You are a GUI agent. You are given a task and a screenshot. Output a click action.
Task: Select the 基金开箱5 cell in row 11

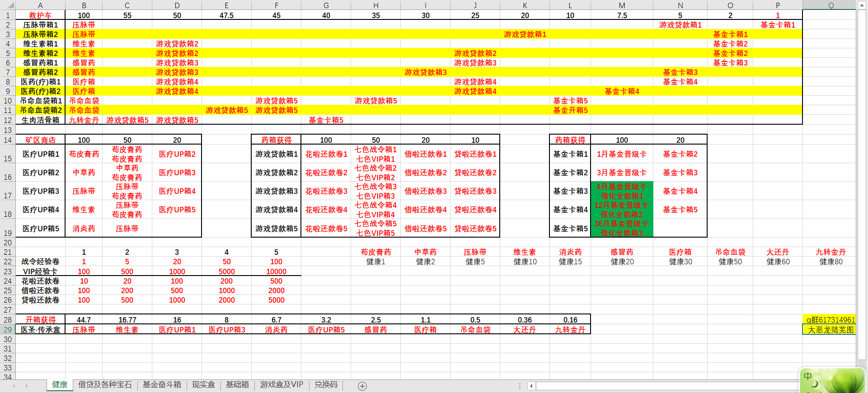pos(570,110)
